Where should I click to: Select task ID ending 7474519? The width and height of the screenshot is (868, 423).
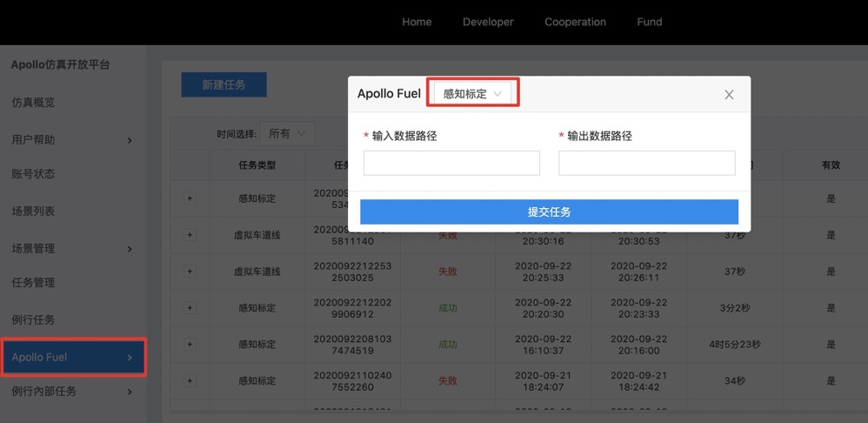(352, 344)
